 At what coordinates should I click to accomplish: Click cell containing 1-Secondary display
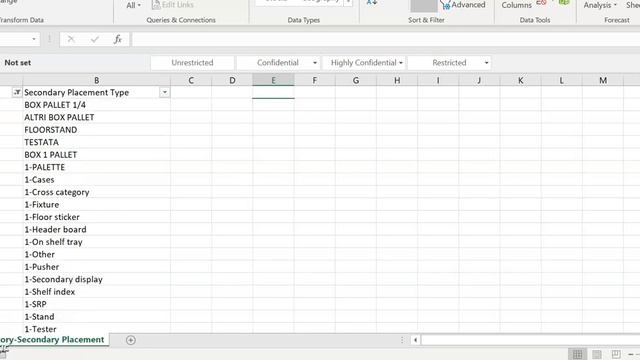(96, 279)
